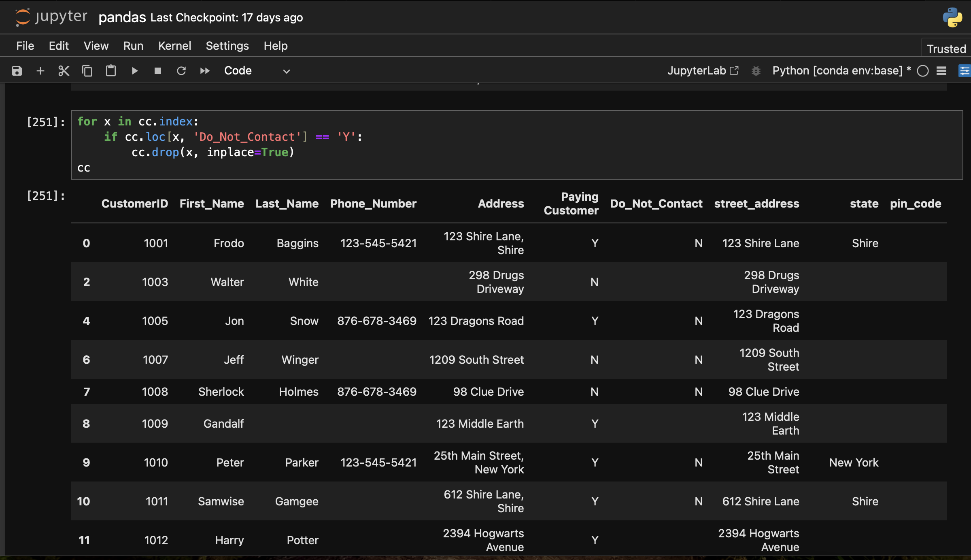Open the Kernel menu
Image resolution: width=971 pixels, height=560 pixels.
coord(174,46)
